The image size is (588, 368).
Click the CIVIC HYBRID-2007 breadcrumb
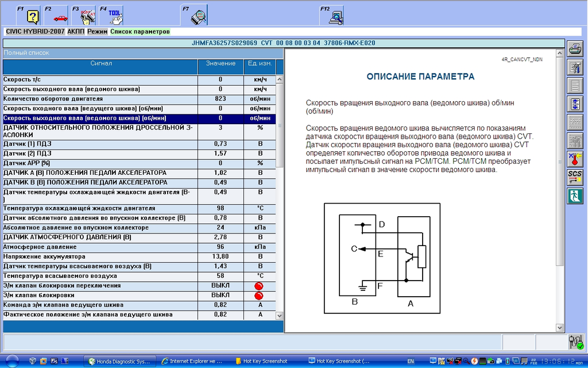click(x=35, y=32)
